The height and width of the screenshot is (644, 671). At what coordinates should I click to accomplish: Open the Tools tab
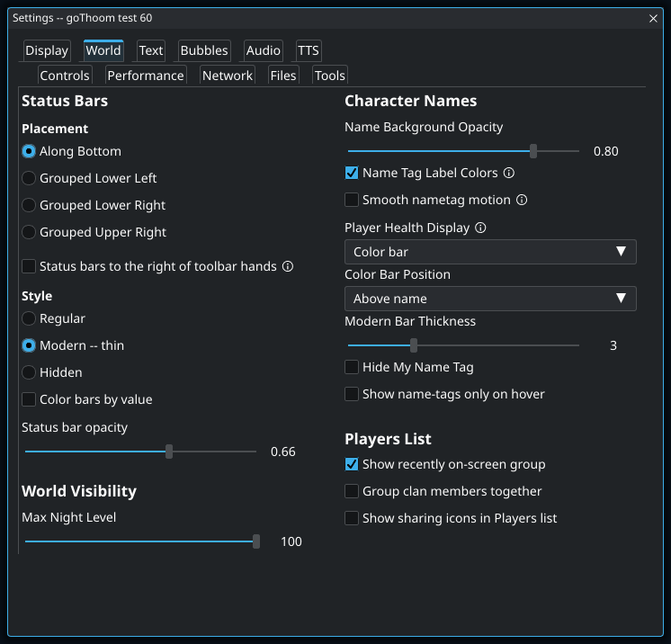(329, 76)
